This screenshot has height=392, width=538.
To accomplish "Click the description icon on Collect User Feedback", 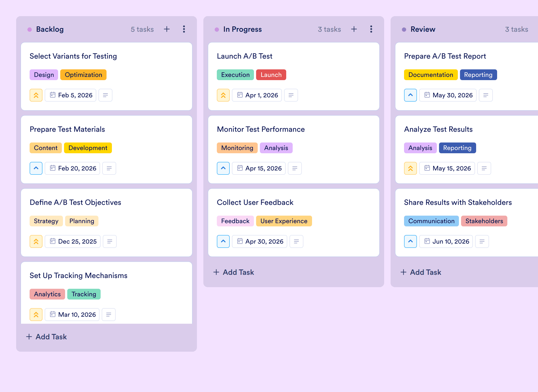I will pyautogui.click(x=296, y=241).
